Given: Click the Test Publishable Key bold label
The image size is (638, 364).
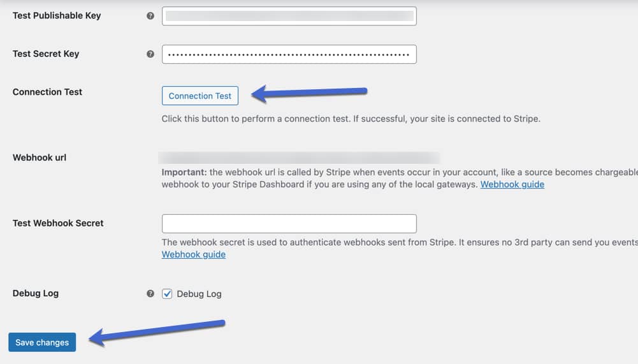Looking at the screenshot, I should click(x=57, y=15).
